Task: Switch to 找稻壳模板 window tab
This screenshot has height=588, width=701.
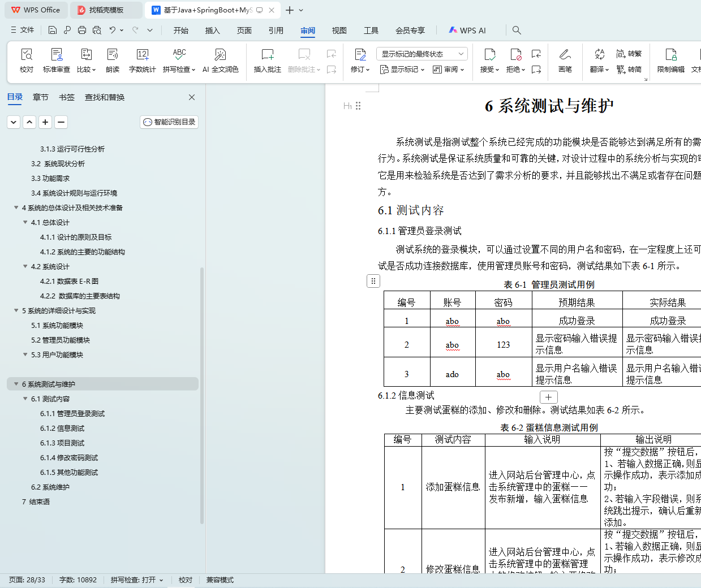Action: coord(107,10)
